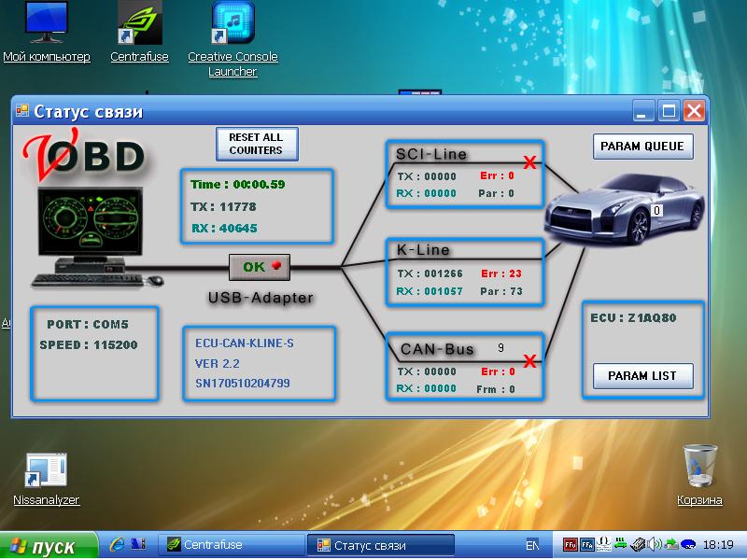Viewport: 747px width, 560px height.
Task: Click the OK USB-Adapter status button
Action: (260, 267)
